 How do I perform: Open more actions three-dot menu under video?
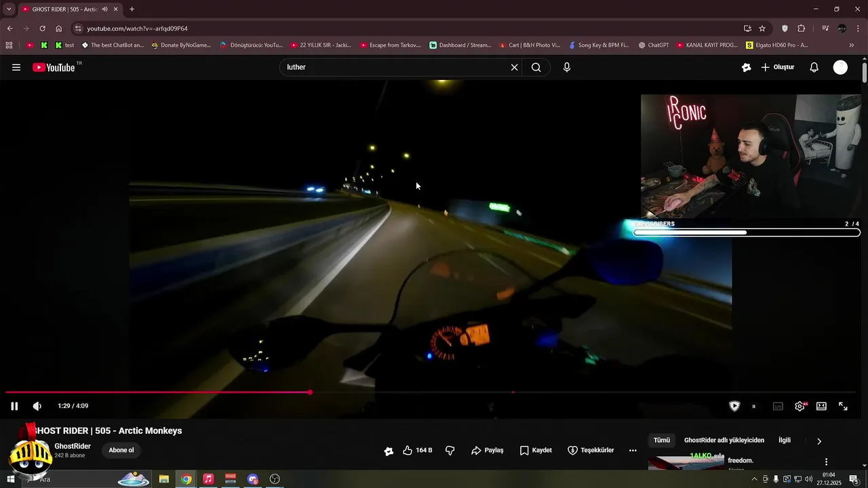pyautogui.click(x=633, y=450)
